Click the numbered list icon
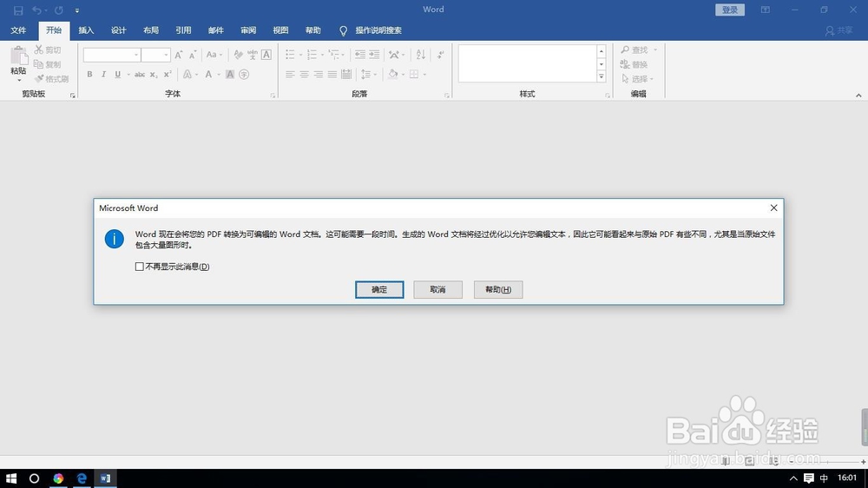Screen dimensions: 868x488 pyautogui.click(x=312, y=55)
